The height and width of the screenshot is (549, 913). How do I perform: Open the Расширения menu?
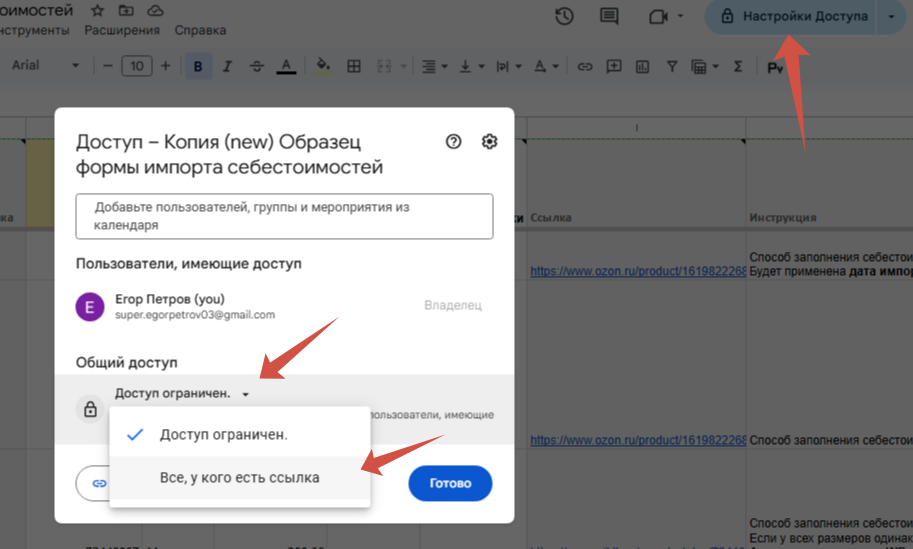click(x=122, y=30)
